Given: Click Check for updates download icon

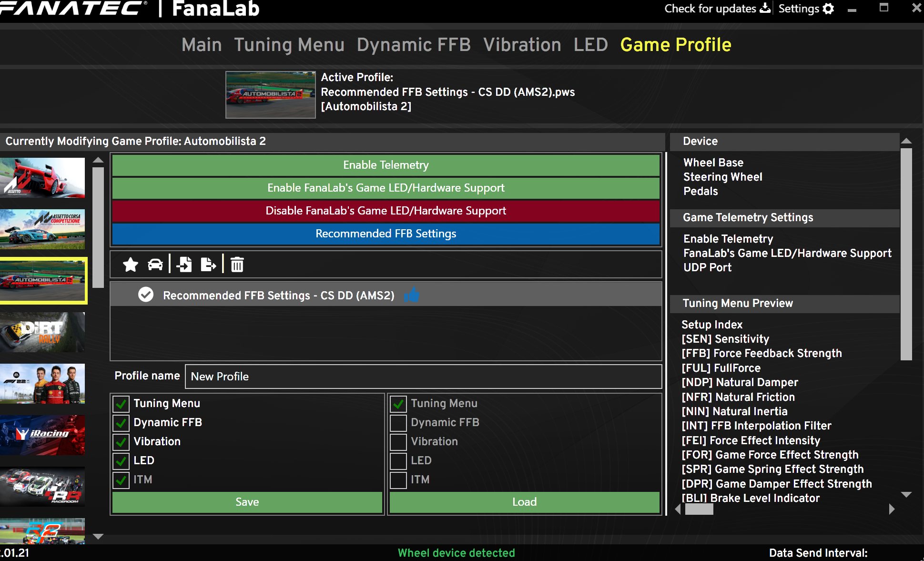Looking at the screenshot, I should tap(765, 9).
